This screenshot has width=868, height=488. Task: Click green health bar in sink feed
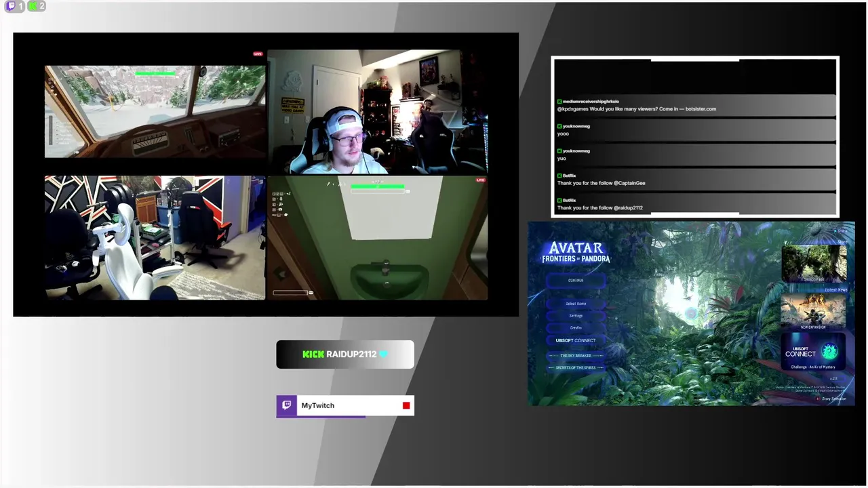(x=378, y=186)
